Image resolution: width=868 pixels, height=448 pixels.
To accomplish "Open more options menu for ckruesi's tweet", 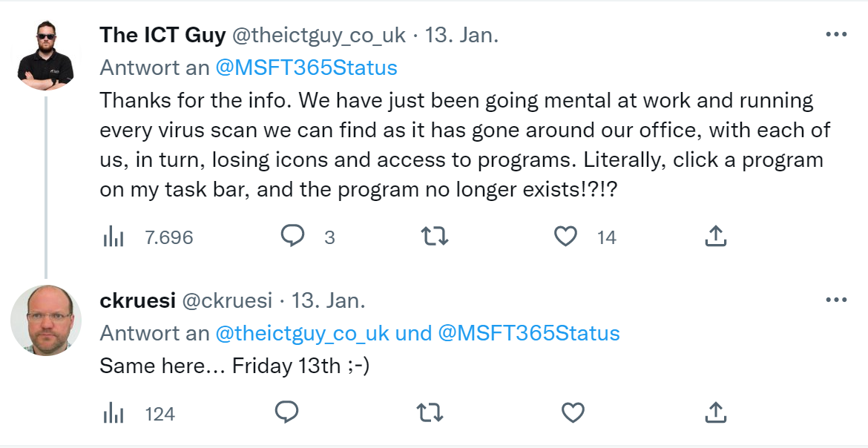I will (835, 300).
